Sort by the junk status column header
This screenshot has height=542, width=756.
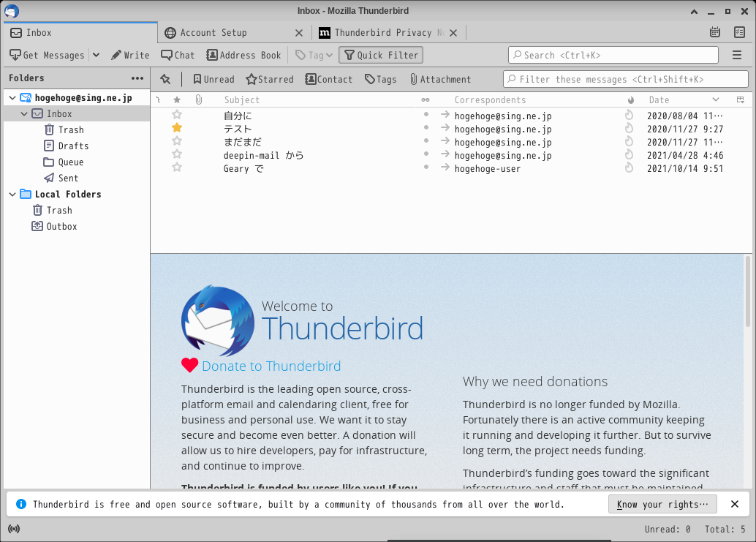pyautogui.click(x=631, y=99)
